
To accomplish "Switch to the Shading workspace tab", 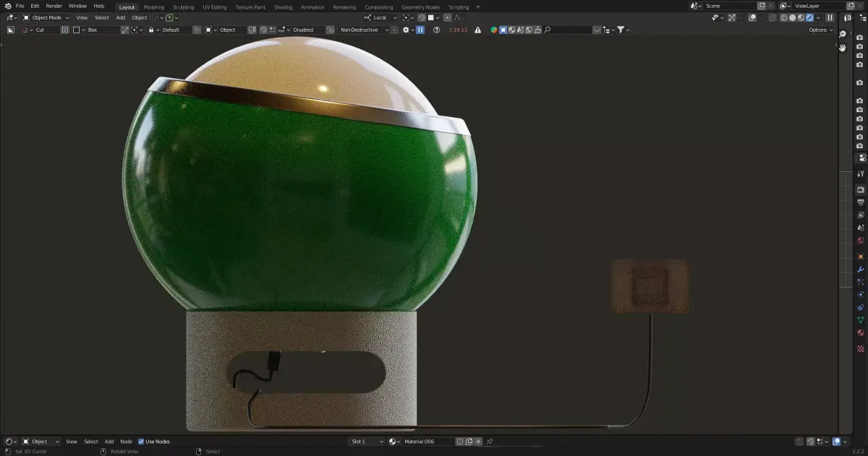I will pos(283,7).
